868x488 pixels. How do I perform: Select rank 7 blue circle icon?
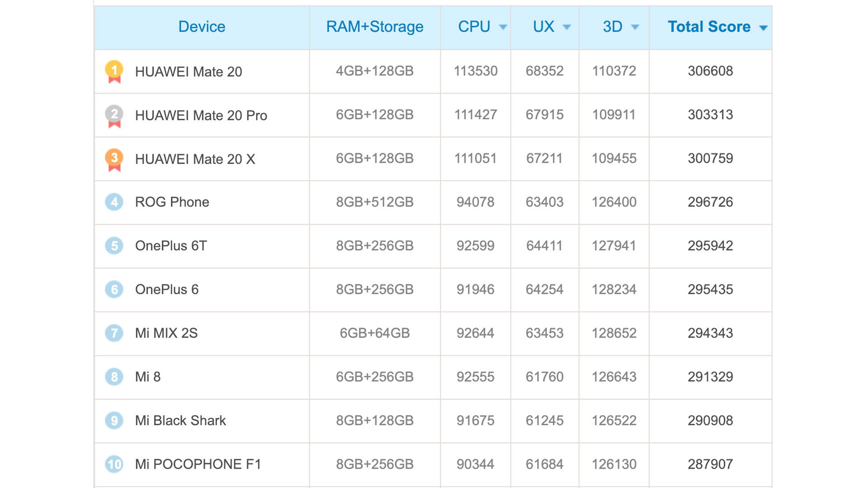pos(113,332)
